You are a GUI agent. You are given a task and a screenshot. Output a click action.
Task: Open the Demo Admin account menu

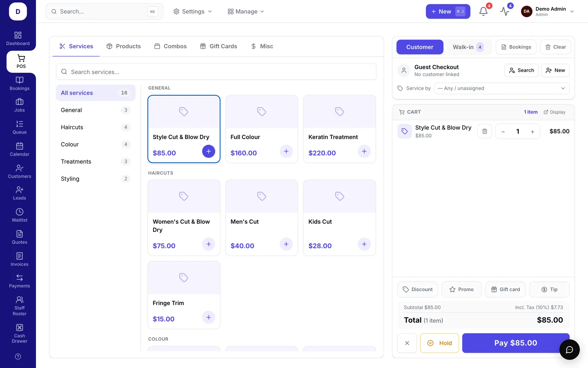pos(547,11)
